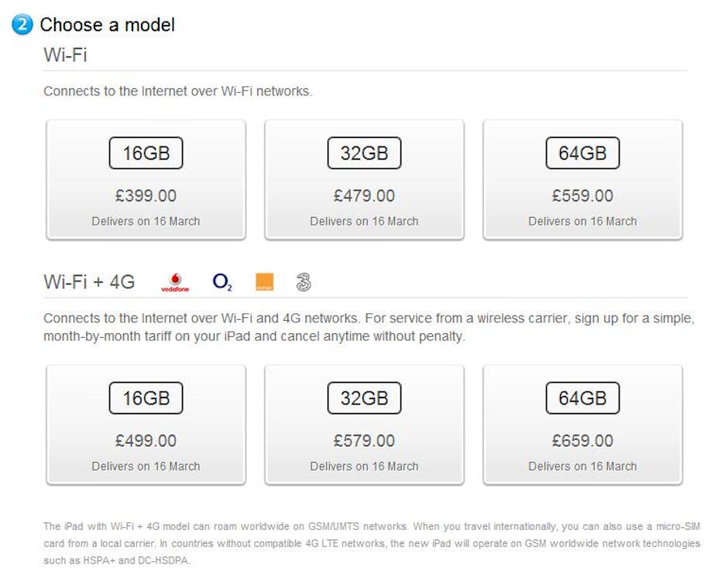
Task: Click the delivery date under the £659.00 price
Action: coord(582,467)
